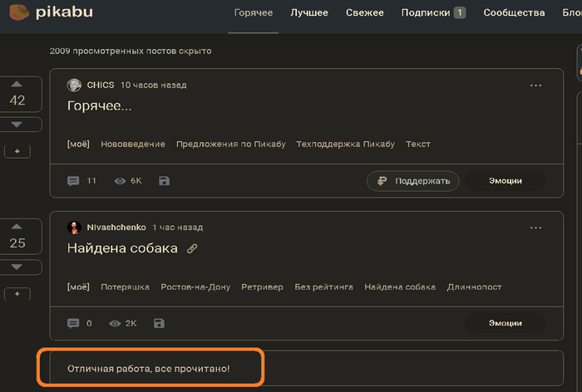Switch to the Горячее tab

pyautogui.click(x=254, y=12)
